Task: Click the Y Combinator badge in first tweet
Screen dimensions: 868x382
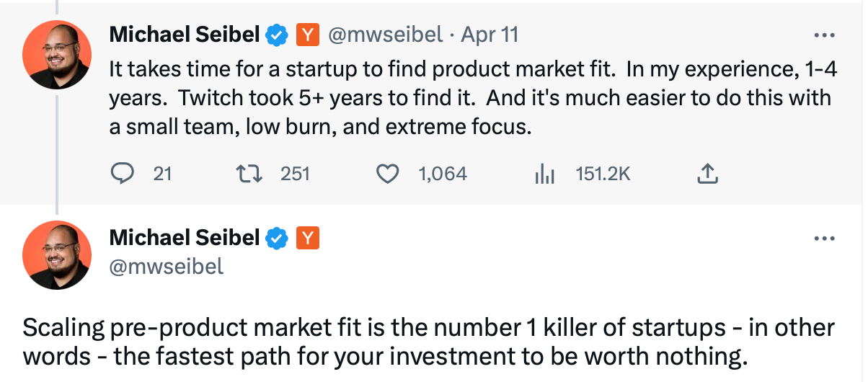Action: click(308, 35)
